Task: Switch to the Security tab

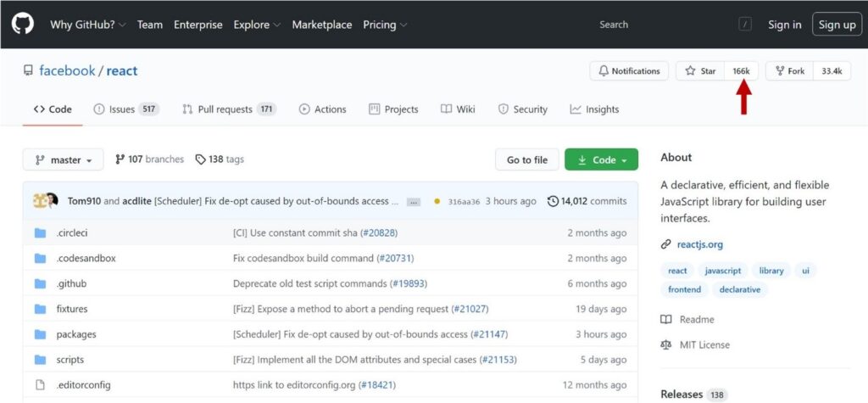Action: [x=522, y=109]
